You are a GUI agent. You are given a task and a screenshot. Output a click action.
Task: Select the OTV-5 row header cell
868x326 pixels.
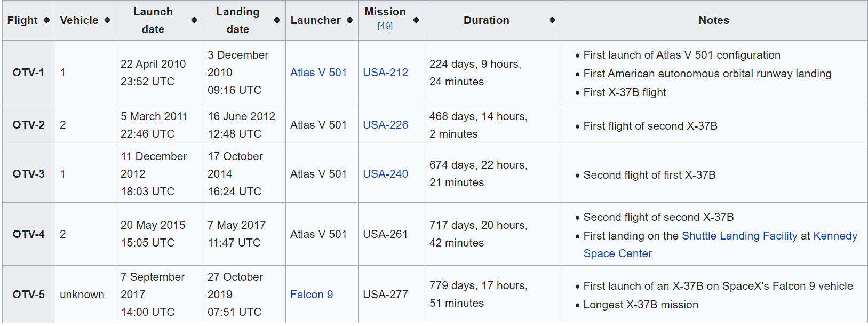(29, 295)
